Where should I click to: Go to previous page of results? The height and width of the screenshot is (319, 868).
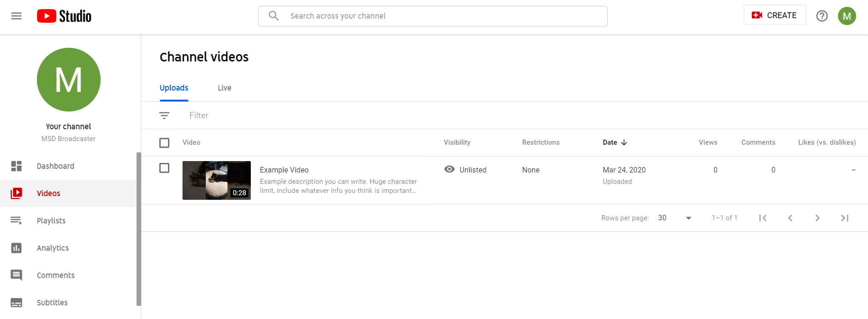click(790, 218)
